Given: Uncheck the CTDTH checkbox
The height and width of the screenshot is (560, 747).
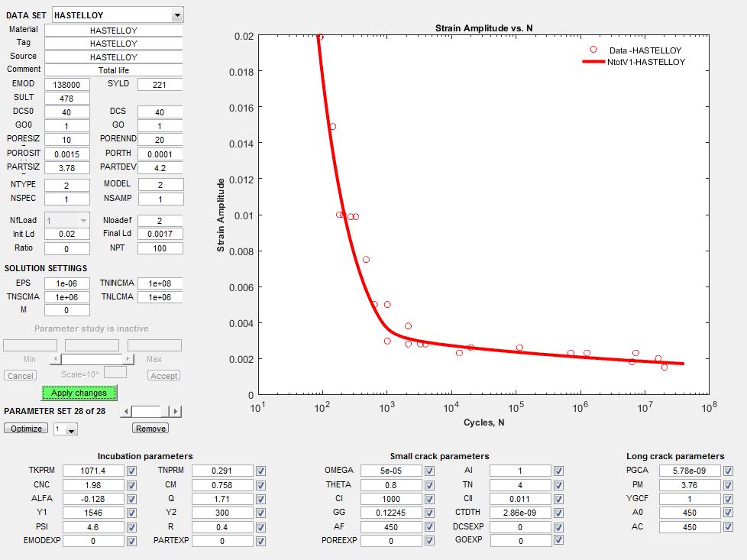Looking at the screenshot, I should (558, 513).
